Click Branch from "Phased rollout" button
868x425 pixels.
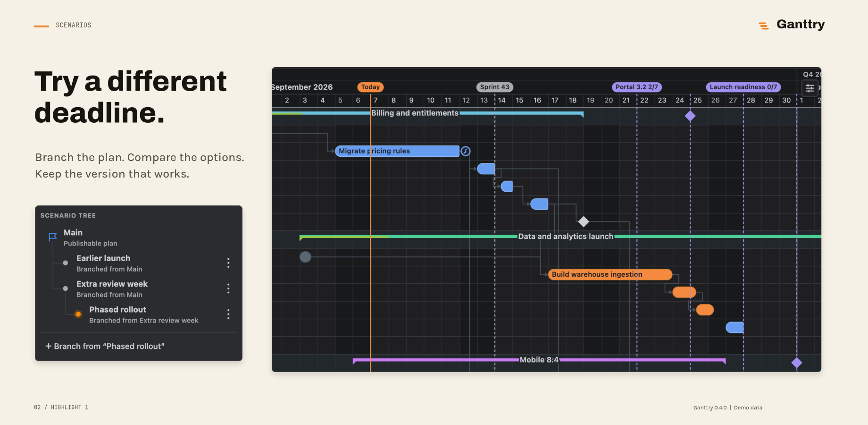105,346
